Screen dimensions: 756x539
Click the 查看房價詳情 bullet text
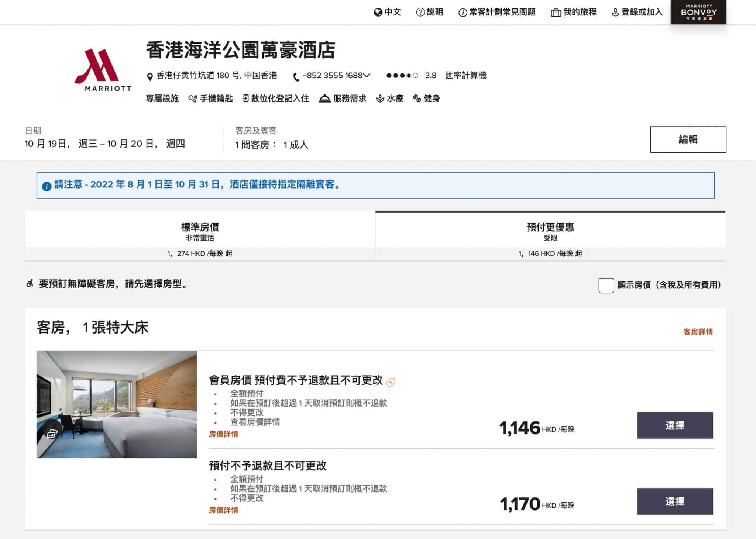[255, 422]
